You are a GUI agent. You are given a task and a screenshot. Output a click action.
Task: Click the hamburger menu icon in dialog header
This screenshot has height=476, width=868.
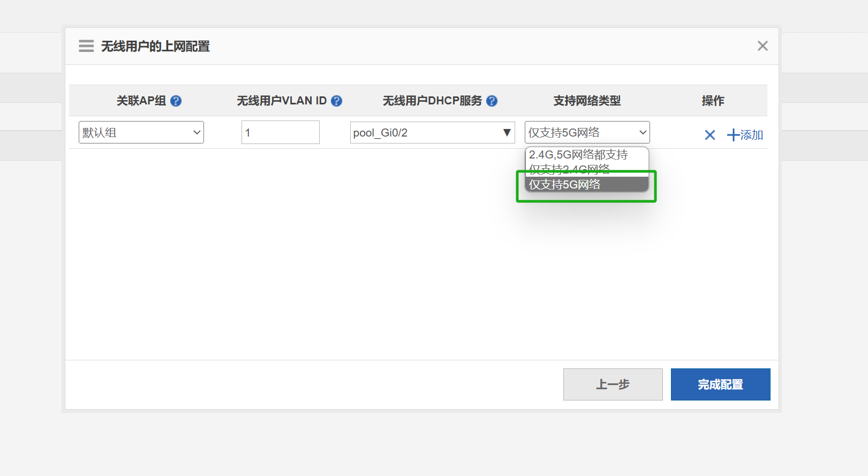pos(86,46)
